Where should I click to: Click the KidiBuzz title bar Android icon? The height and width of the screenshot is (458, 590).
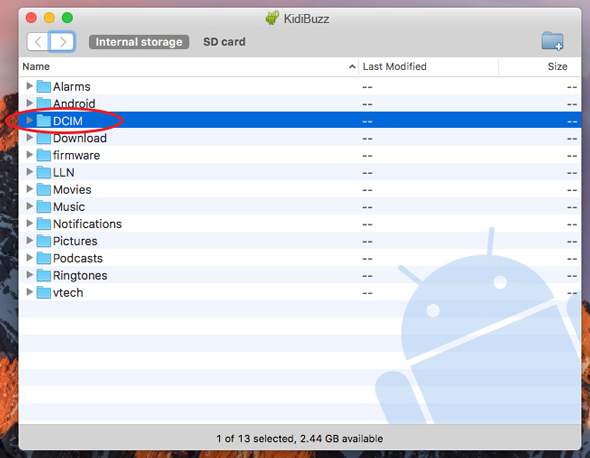[x=272, y=18]
